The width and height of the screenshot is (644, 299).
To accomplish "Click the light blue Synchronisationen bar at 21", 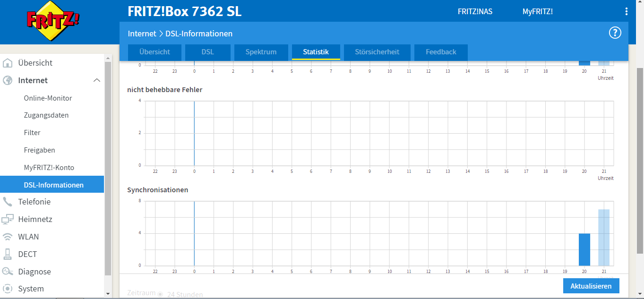I will pos(604,238).
